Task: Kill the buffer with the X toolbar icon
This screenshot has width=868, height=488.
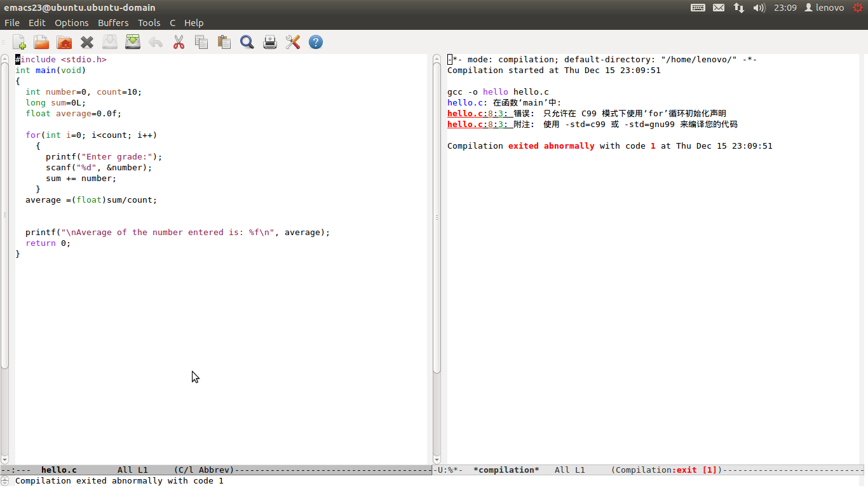Action: click(x=87, y=43)
